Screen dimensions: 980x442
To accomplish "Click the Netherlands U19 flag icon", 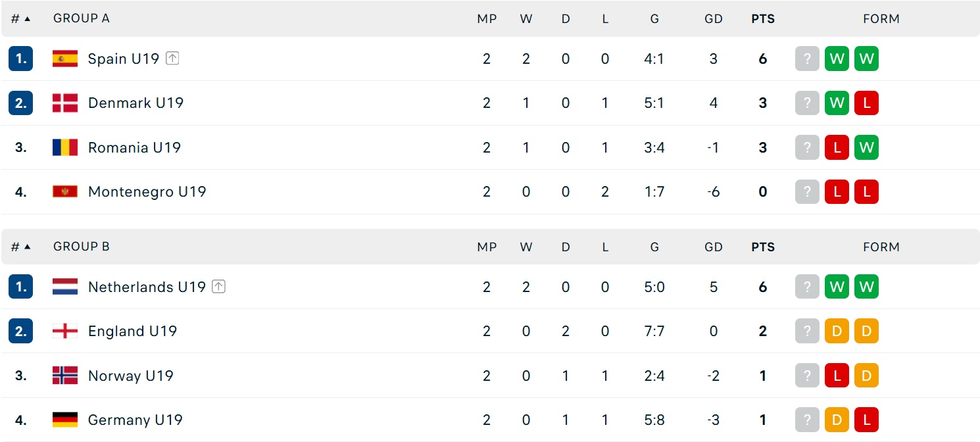I will [65, 287].
